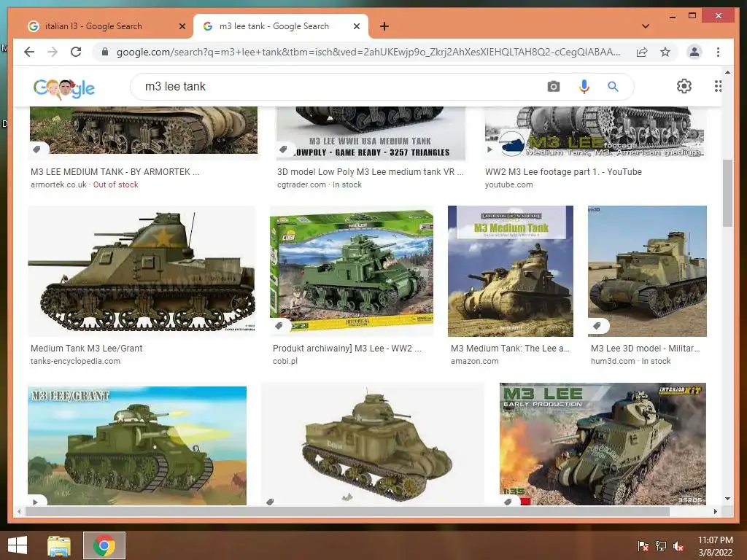The image size is (747, 560).
Task: Select hum3d desert tank 3D render
Action: coord(647,271)
